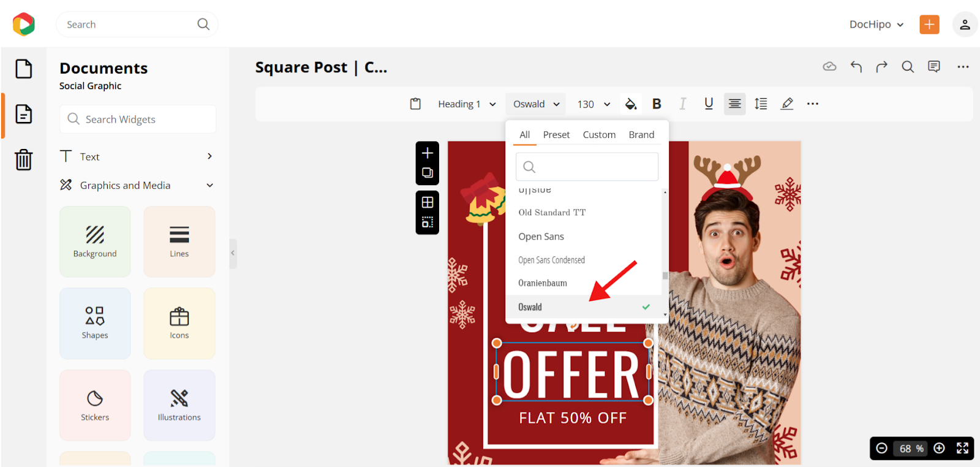The image size is (980, 467).
Task: Toggle underline formatting
Action: 709,104
